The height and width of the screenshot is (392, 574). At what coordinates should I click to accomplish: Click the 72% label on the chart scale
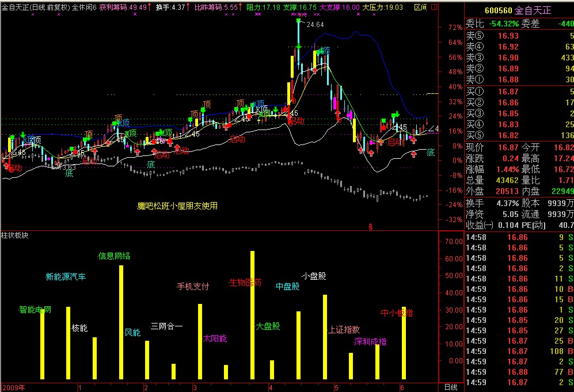tap(455, 28)
